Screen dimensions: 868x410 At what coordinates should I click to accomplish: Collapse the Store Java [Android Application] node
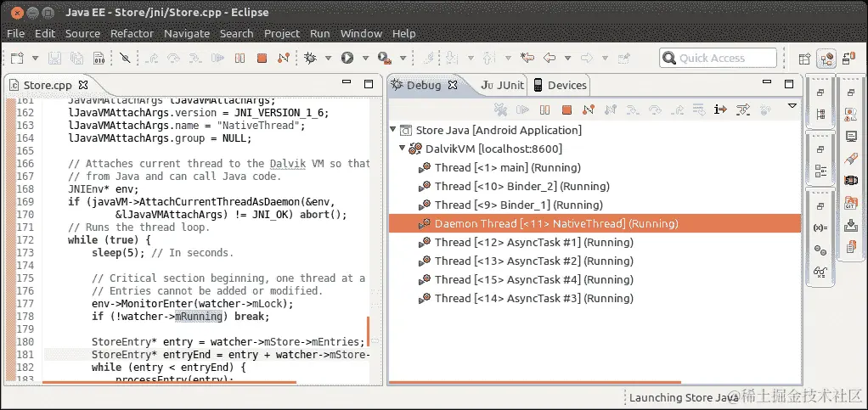pos(393,130)
